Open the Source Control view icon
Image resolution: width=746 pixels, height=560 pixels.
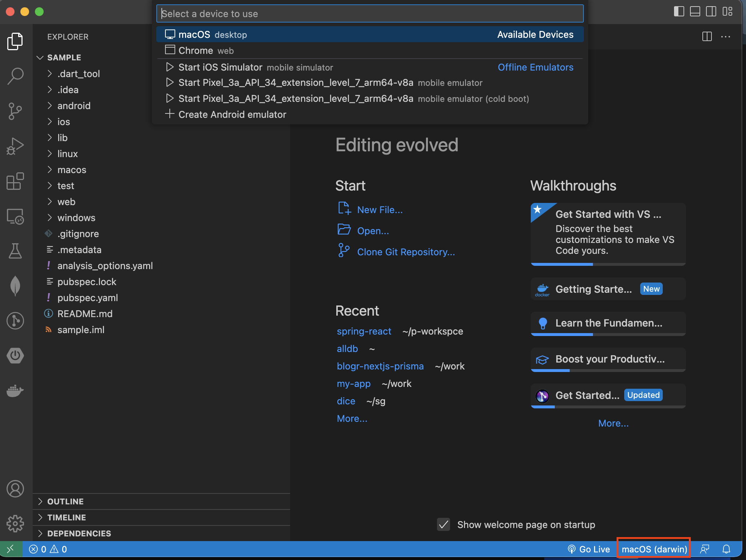[x=15, y=111]
